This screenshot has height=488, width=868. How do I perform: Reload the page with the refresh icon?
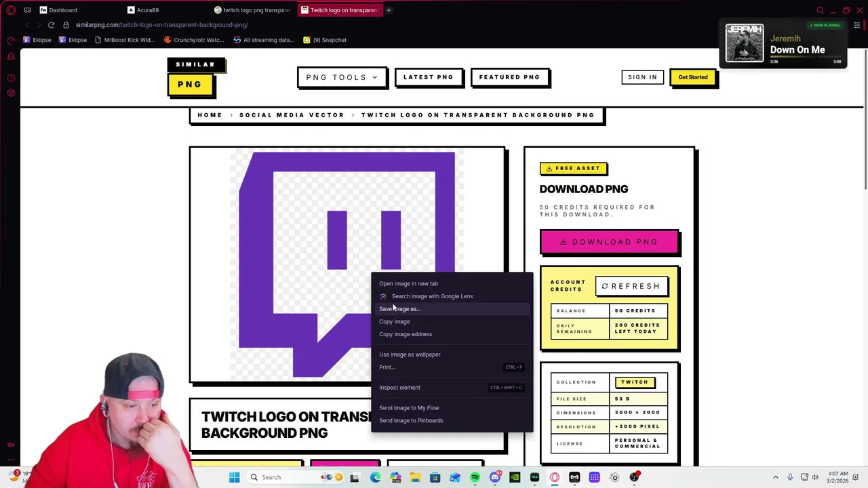51,25
